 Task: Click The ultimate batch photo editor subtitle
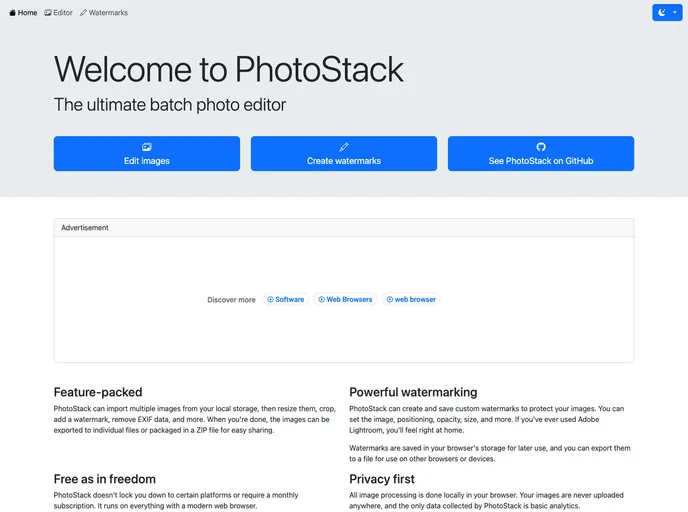170,105
